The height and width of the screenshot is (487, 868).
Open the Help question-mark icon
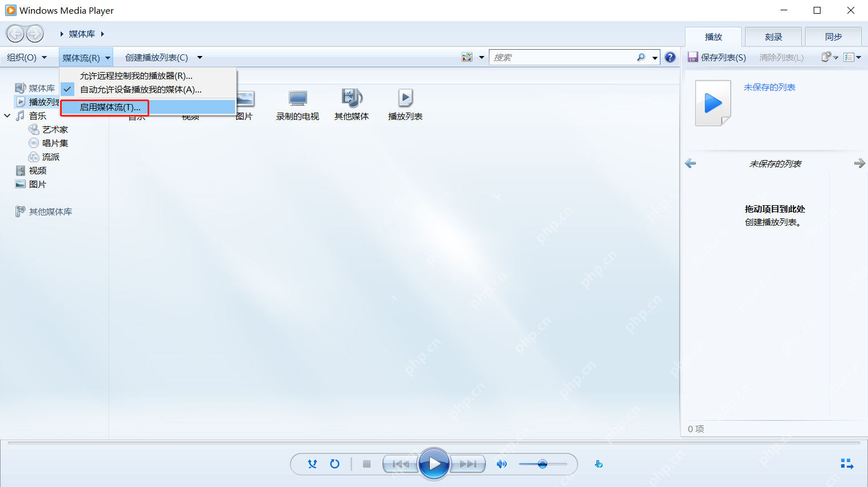tap(670, 57)
